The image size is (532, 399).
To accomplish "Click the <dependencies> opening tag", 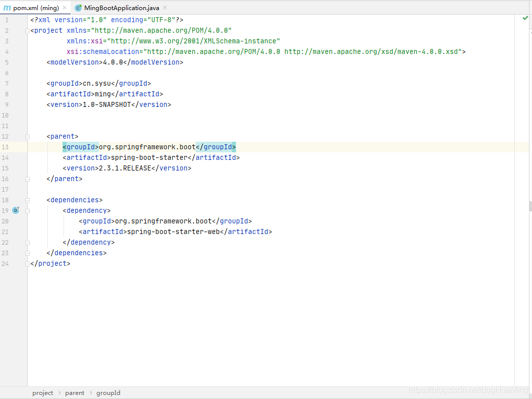I will [x=75, y=200].
